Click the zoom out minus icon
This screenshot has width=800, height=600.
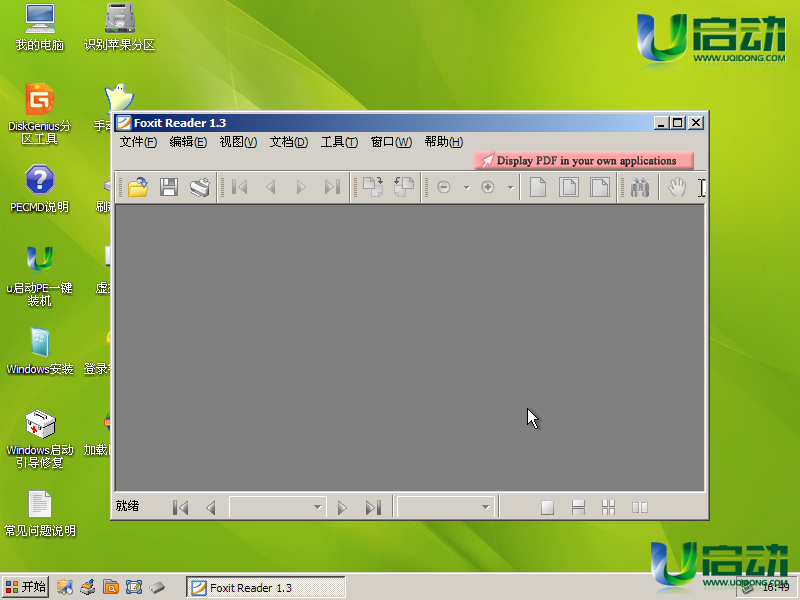click(444, 187)
